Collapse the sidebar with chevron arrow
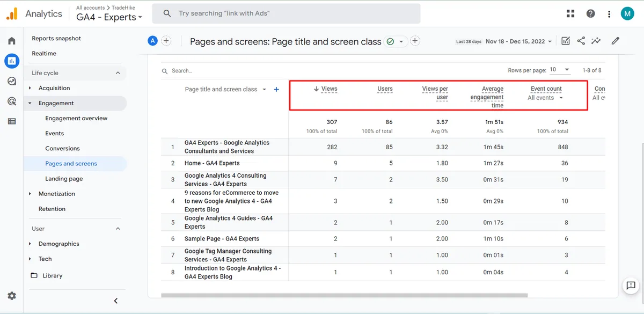This screenshot has height=314, width=644. (116, 301)
